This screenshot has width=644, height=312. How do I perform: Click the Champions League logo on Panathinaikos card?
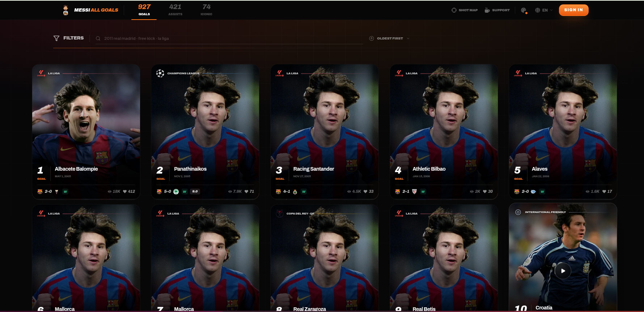click(x=160, y=73)
